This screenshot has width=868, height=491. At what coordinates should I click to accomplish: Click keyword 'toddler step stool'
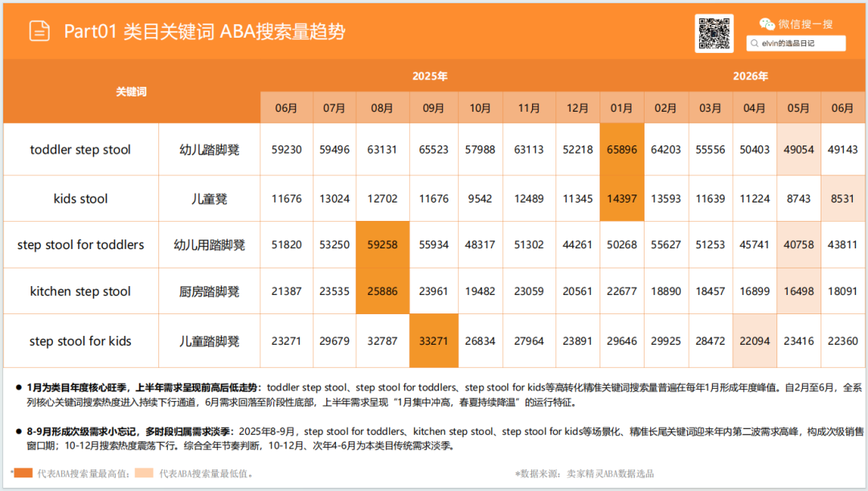(x=80, y=149)
